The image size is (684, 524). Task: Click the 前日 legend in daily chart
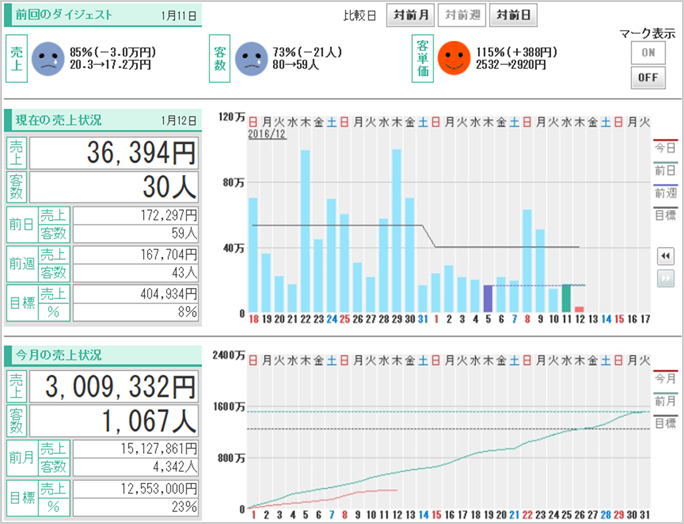click(665, 170)
